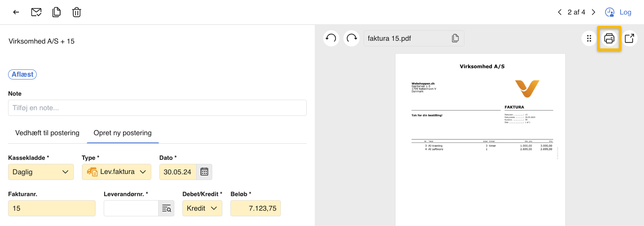Screen dimensions: 644x226
Task: Go to the next document
Action: 594,12
